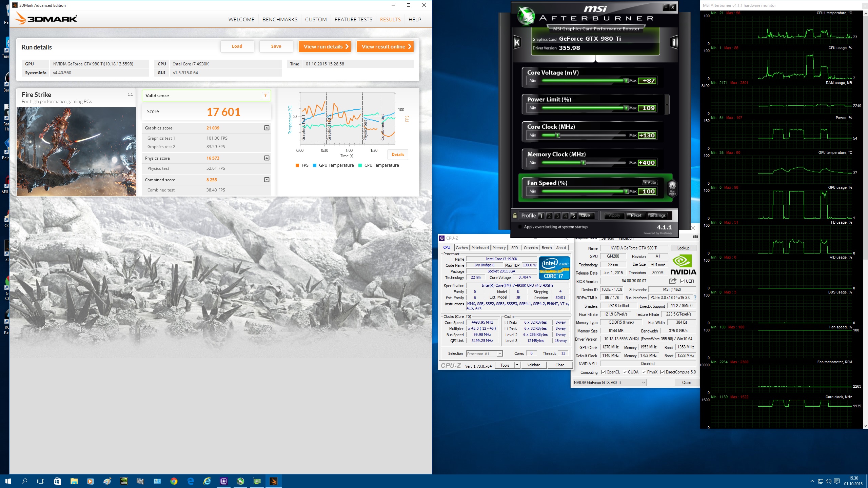
Task: Expand Power Limit side arrow in Afterburner
Action: 667,105
